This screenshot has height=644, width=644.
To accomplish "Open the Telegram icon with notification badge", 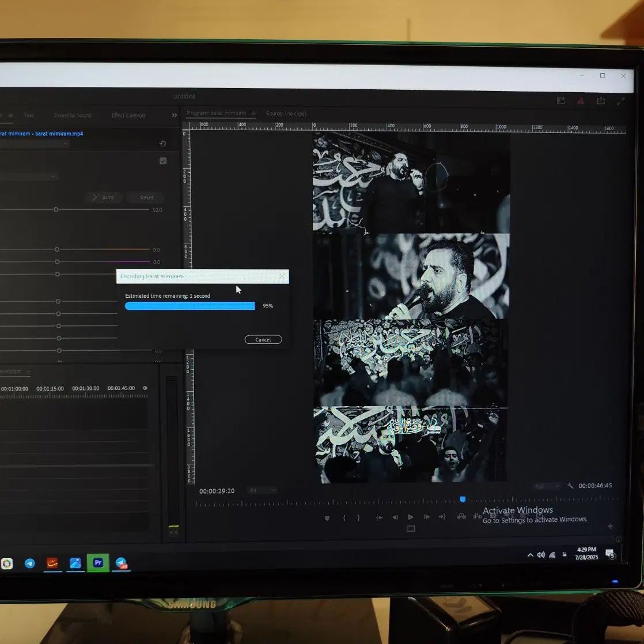I will 121,563.
